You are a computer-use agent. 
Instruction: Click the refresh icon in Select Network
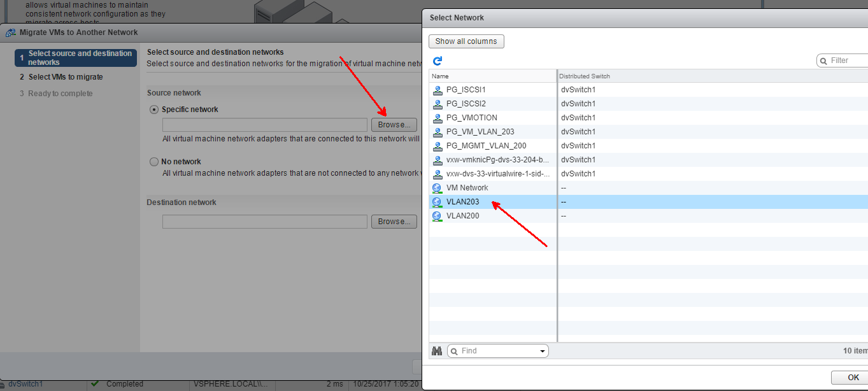pyautogui.click(x=438, y=61)
